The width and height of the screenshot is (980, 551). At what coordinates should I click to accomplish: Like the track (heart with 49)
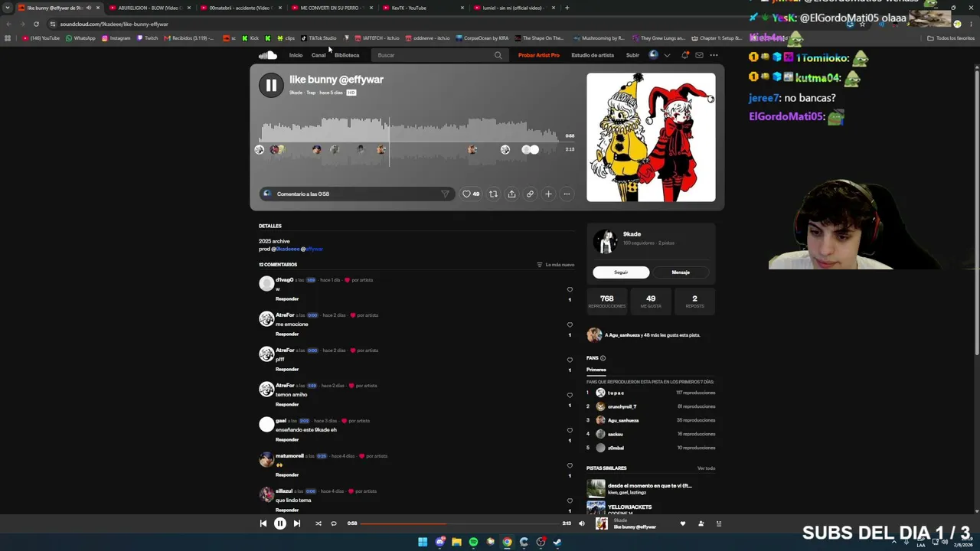471,194
